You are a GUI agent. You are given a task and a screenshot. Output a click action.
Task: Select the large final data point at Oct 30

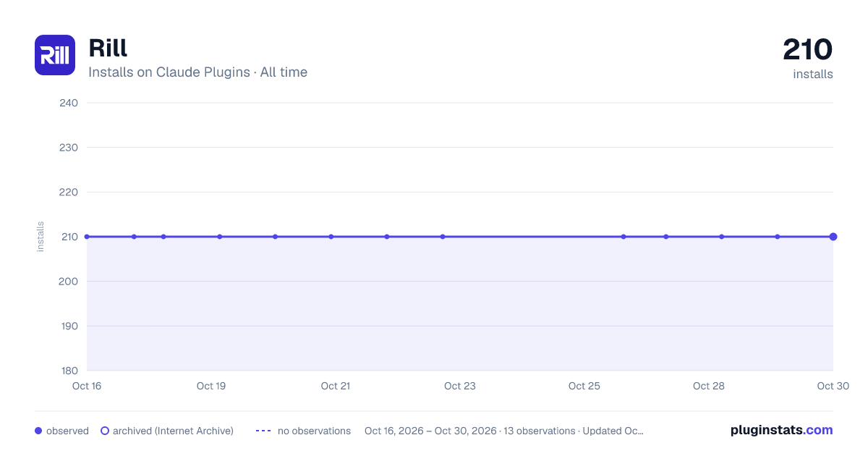(833, 237)
